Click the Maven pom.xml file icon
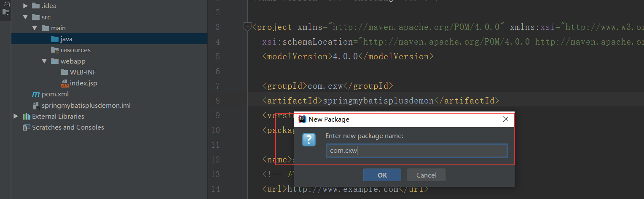The width and height of the screenshot is (644, 199). point(36,94)
